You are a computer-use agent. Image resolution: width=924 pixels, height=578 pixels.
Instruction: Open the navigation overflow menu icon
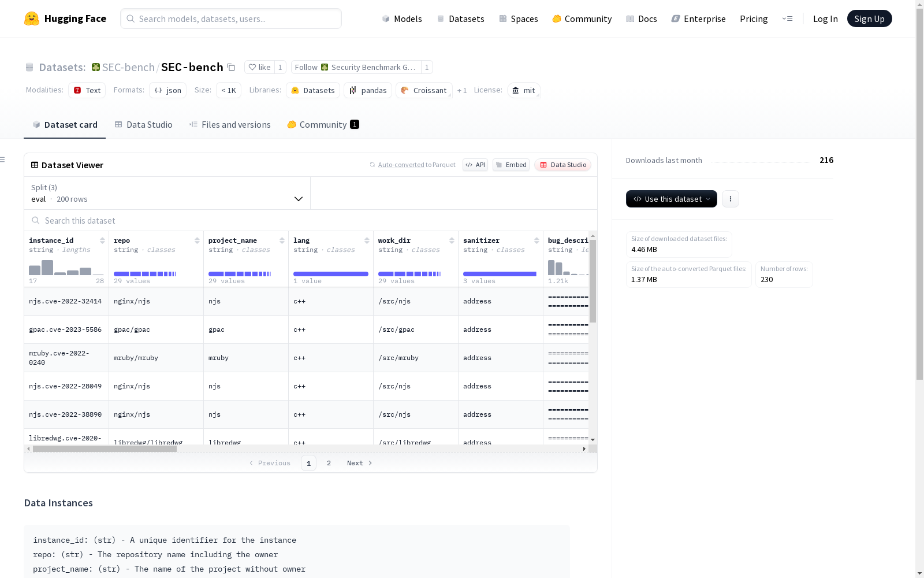click(787, 18)
